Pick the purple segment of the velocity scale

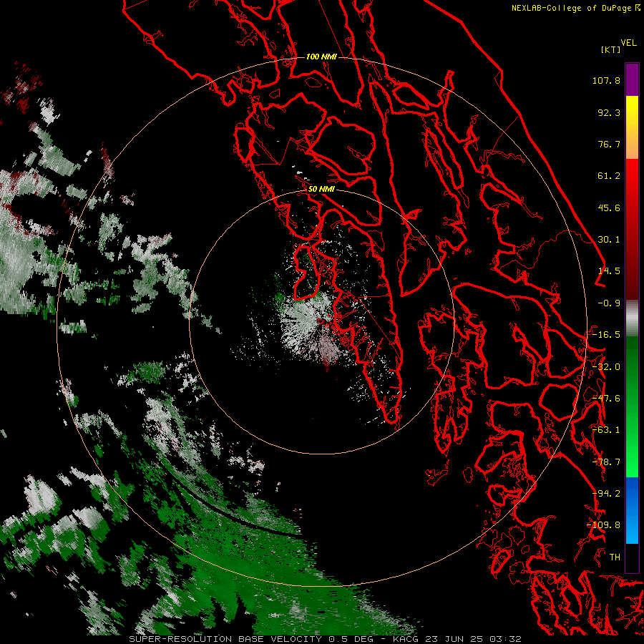coord(632,79)
